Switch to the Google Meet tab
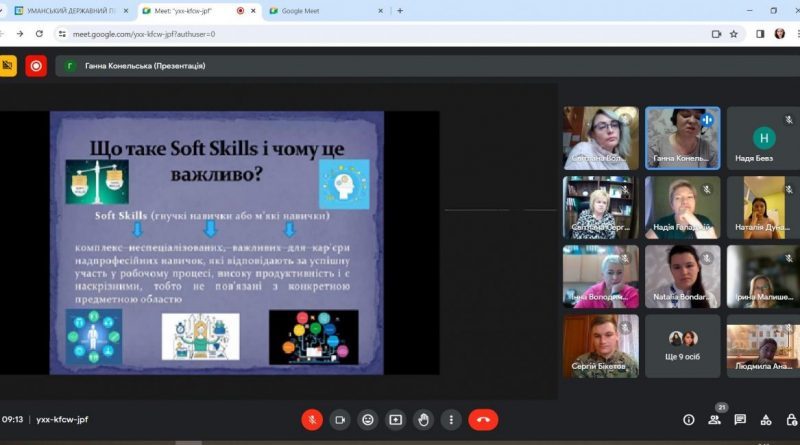Screen dimensions: 800x445 click(326, 11)
